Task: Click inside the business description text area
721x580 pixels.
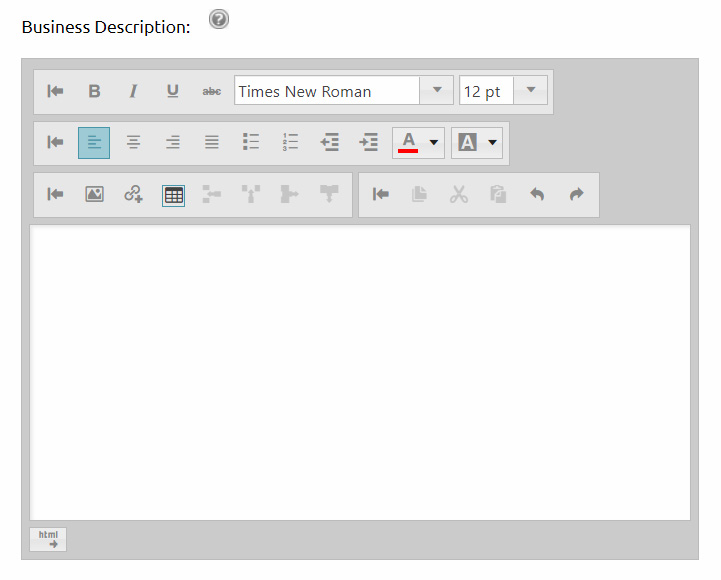Action: coord(360,372)
